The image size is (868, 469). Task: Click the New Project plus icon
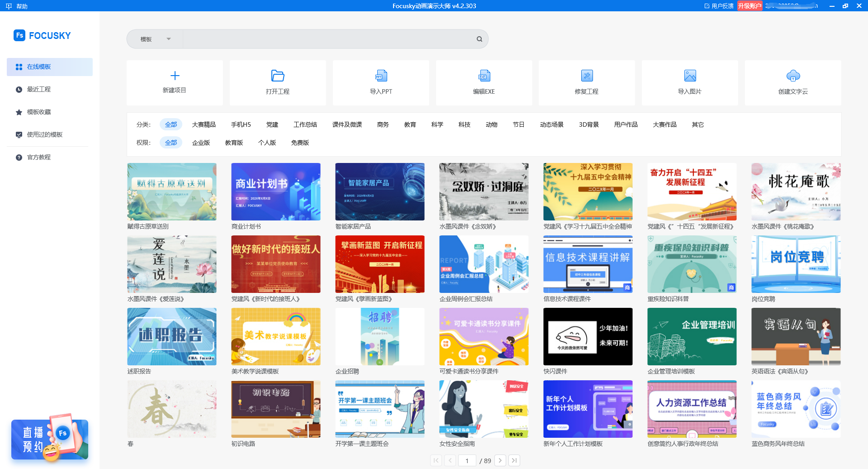pos(175,76)
